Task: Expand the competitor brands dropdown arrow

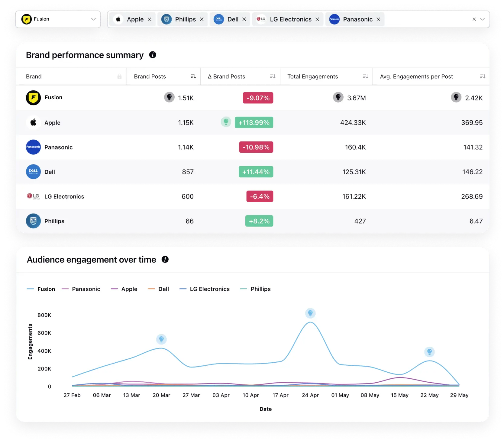Action: coord(483,19)
